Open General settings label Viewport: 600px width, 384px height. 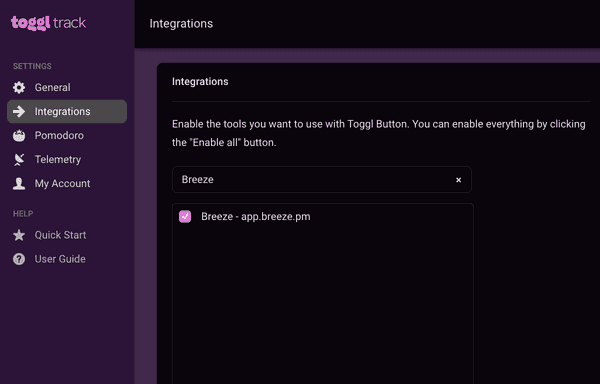click(52, 88)
